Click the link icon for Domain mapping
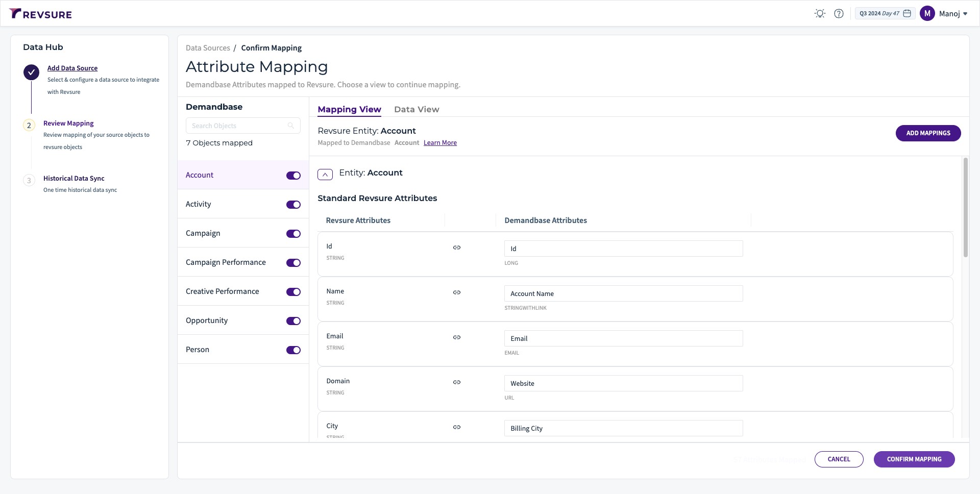 click(x=457, y=382)
